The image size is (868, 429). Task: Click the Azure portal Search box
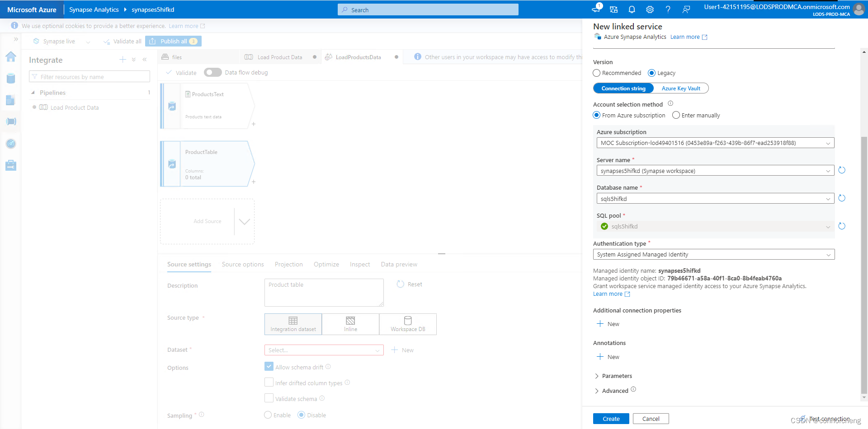click(x=428, y=9)
